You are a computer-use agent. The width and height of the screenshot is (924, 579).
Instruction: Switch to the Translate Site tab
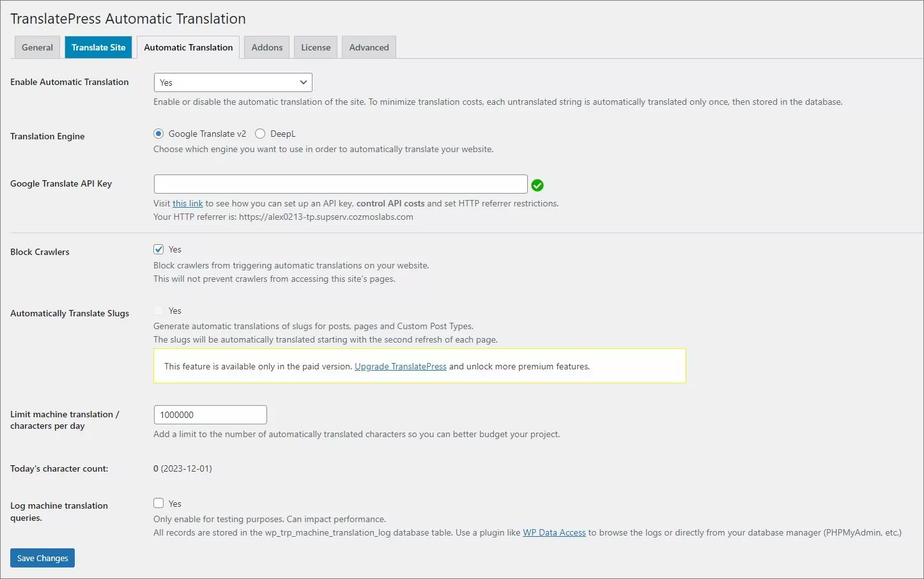98,47
